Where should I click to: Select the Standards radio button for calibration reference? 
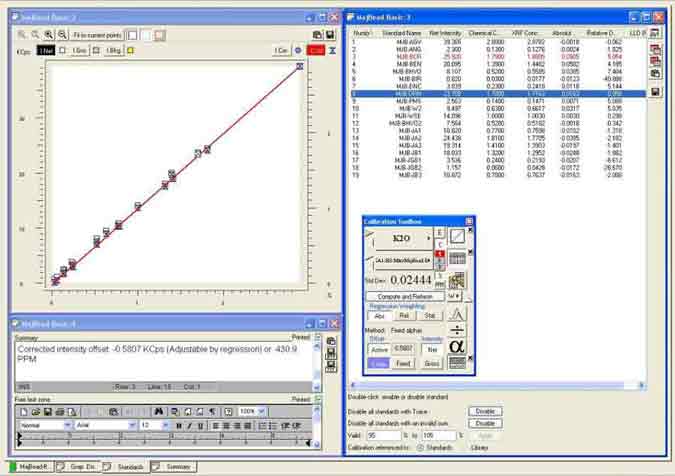(x=421, y=447)
